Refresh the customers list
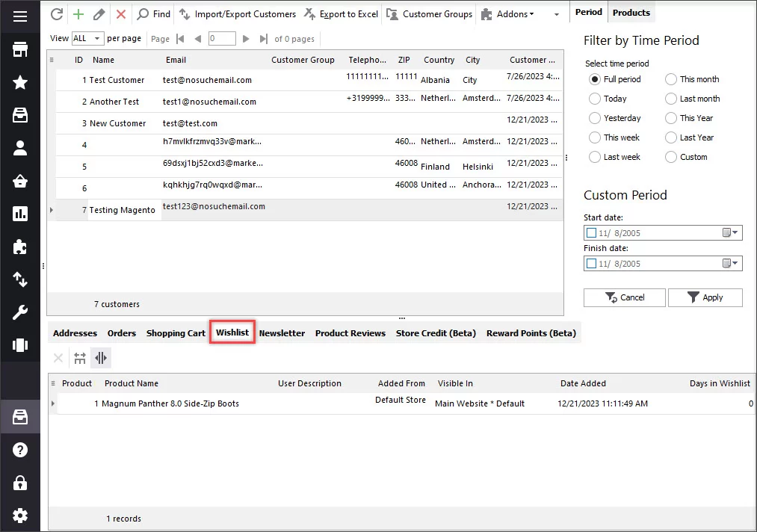This screenshot has height=532, width=757. [x=57, y=14]
